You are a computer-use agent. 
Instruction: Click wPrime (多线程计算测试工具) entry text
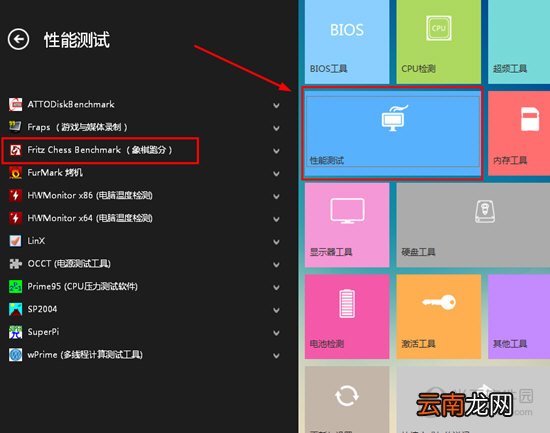click(x=85, y=355)
